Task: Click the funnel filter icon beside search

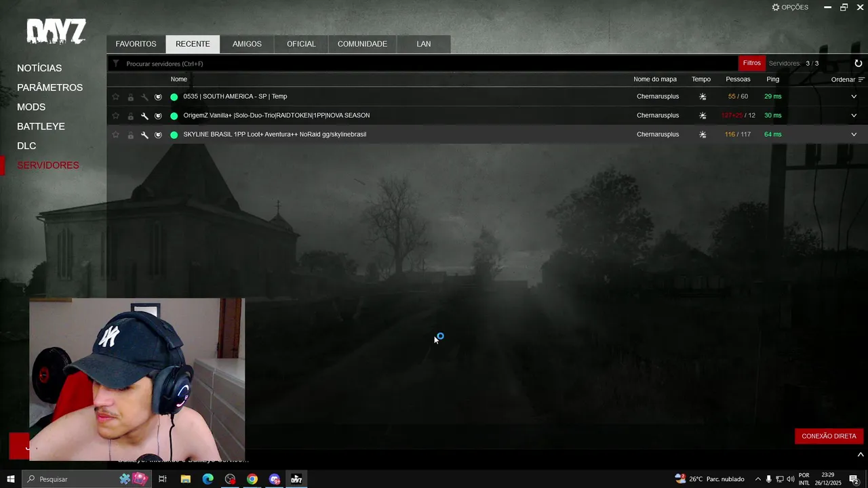Action: click(x=116, y=64)
